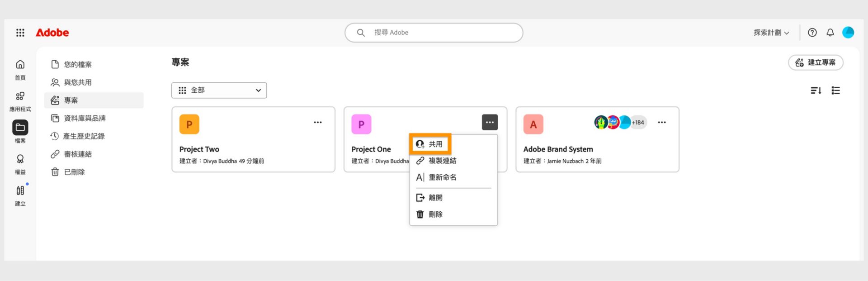Open 與您共用 in the sidebar
Image resolution: width=868 pixels, height=281 pixels.
[x=94, y=82]
